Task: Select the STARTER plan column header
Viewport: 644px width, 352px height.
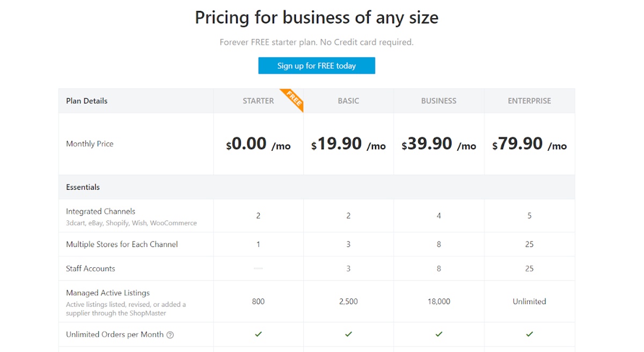Action: coord(258,101)
